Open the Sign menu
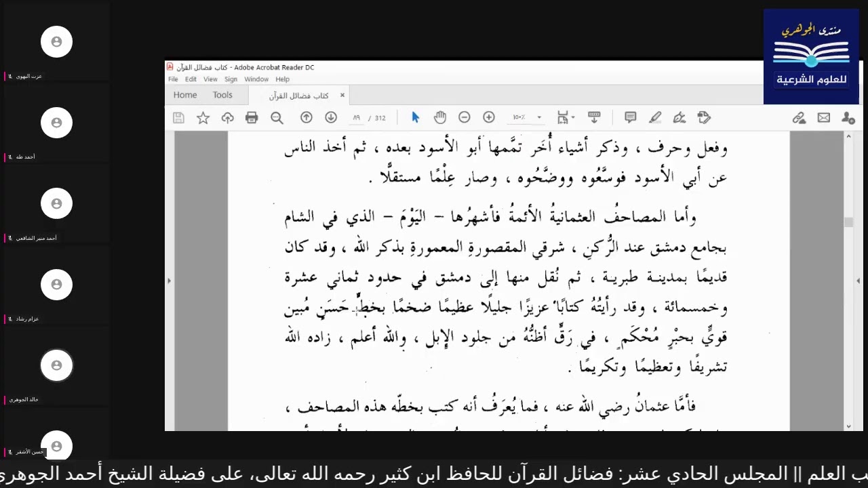This screenshot has width=868, height=488. pyautogui.click(x=231, y=79)
